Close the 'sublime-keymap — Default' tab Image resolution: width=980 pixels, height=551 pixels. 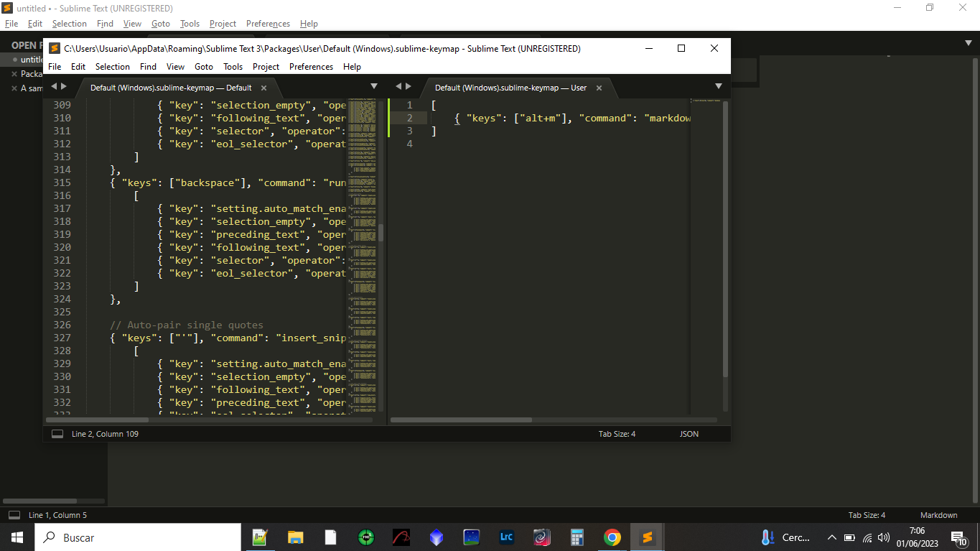point(263,88)
